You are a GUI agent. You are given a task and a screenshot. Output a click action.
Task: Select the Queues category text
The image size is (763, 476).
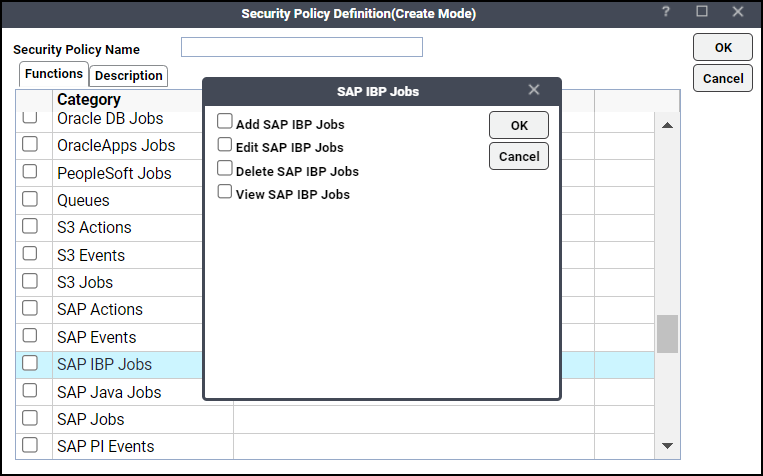(83, 201)
